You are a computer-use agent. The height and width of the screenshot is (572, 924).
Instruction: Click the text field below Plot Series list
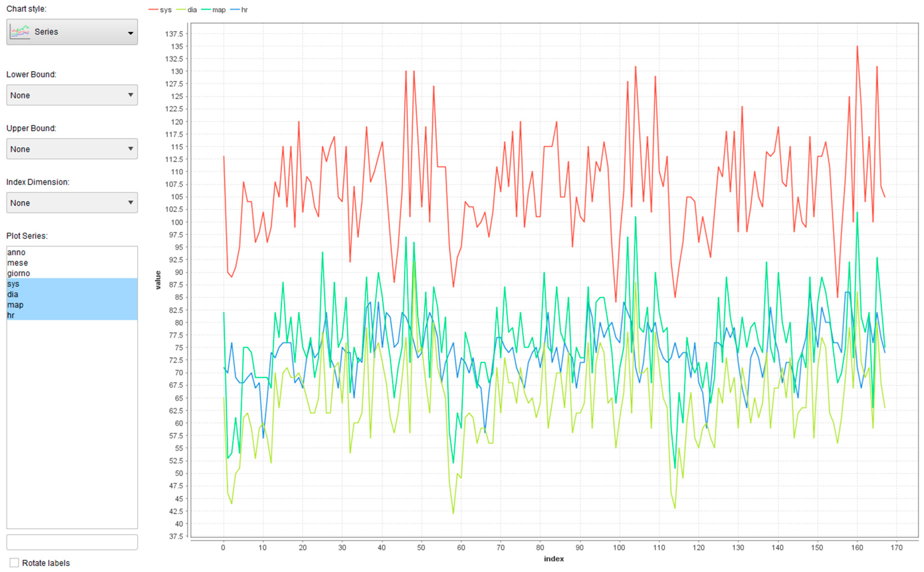(x=72, y=542)
